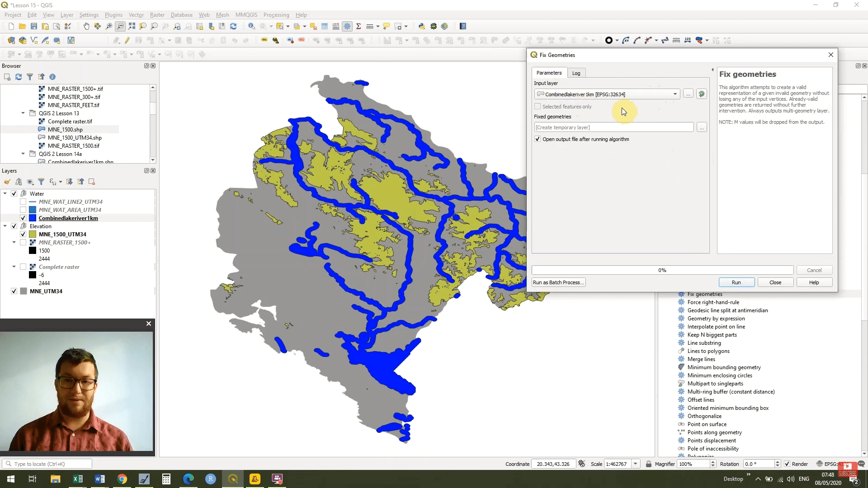Open a project using the folder icon
Image resolution: width=868 pixels, height=488 pixels.
(22, 26)
